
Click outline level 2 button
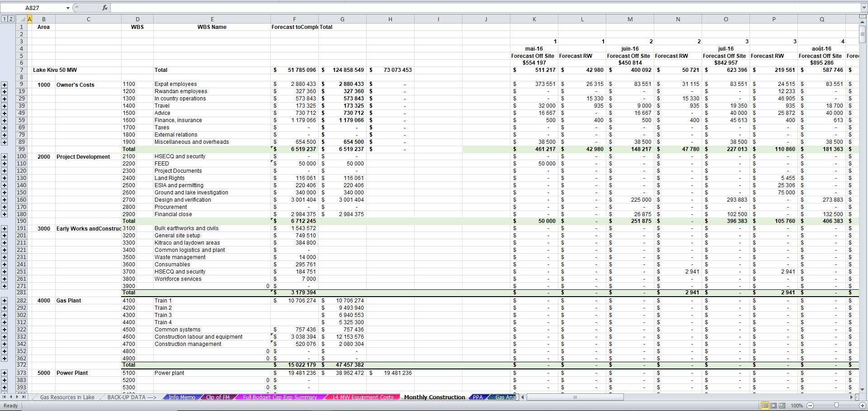click(x=10, y=19)
